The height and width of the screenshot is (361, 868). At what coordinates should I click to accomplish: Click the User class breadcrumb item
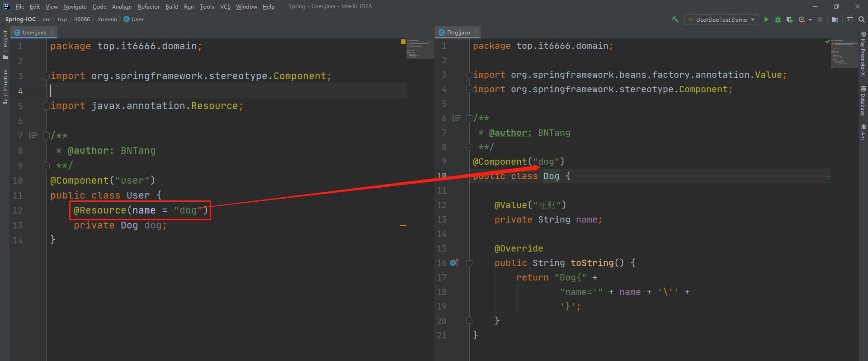click(134, 19)
